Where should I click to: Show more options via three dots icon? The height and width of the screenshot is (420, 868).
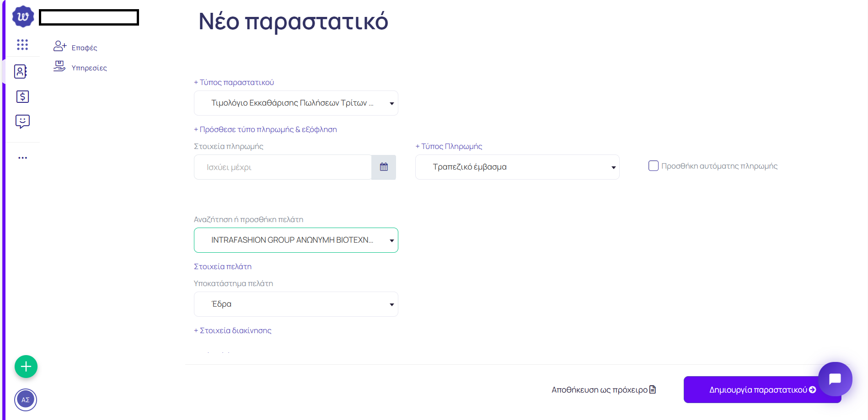click(x=22, y=158)
